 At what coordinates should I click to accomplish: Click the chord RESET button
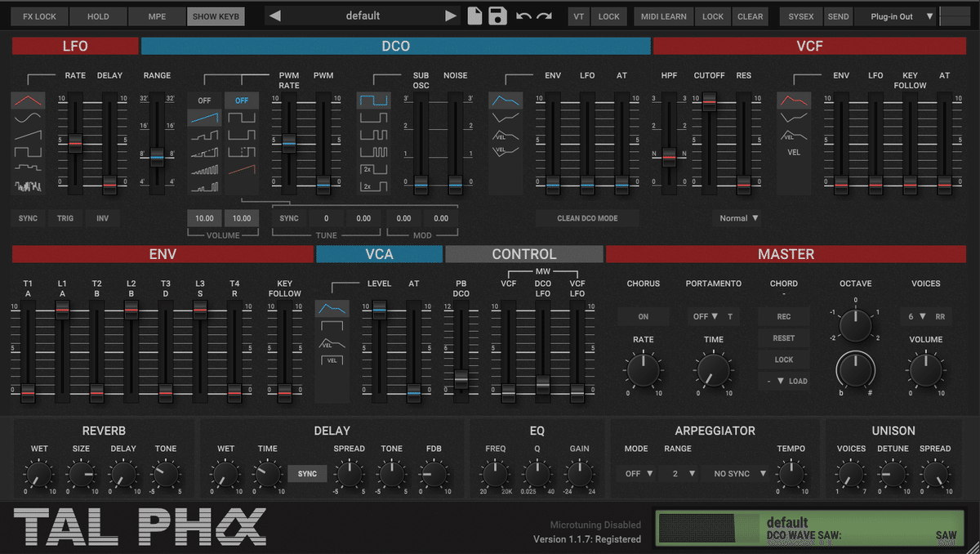click(x=784, y=337)
